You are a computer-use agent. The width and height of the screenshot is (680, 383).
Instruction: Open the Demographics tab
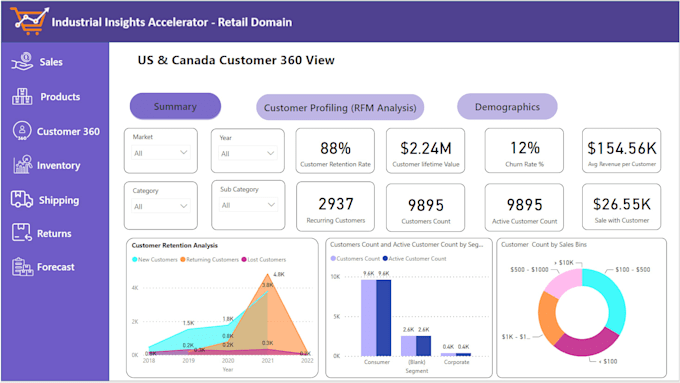507,107
